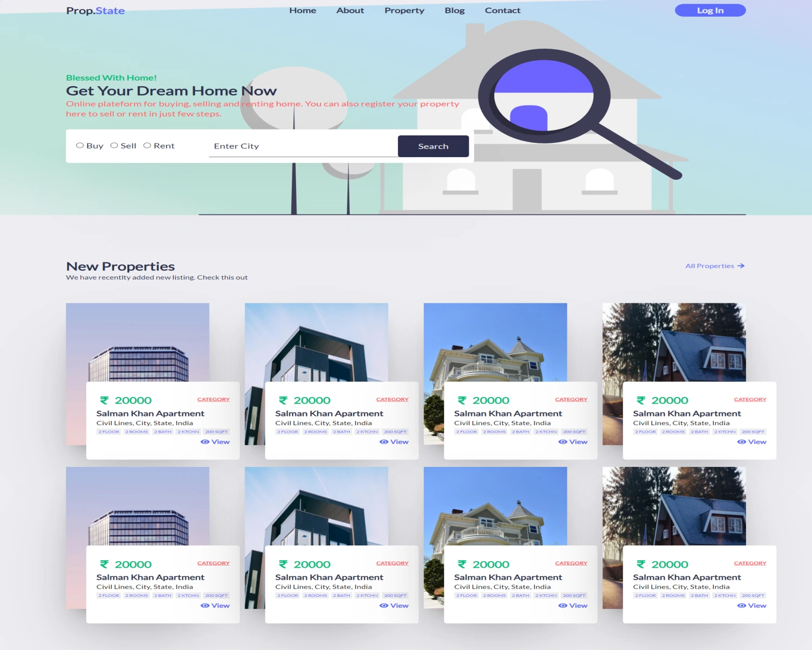The height and width of the screenshot is (650, 812).
Task: Select the Buy radio option
Action: pos(80,146)
